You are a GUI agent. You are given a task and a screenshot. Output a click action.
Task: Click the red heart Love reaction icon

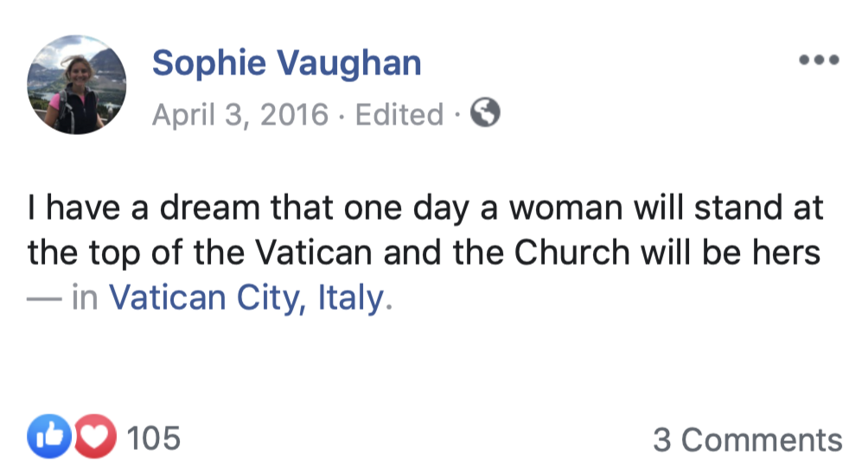click(95, 439)
